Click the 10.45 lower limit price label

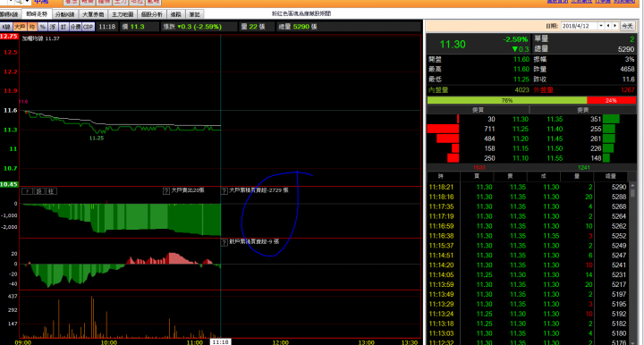point(9,184)
